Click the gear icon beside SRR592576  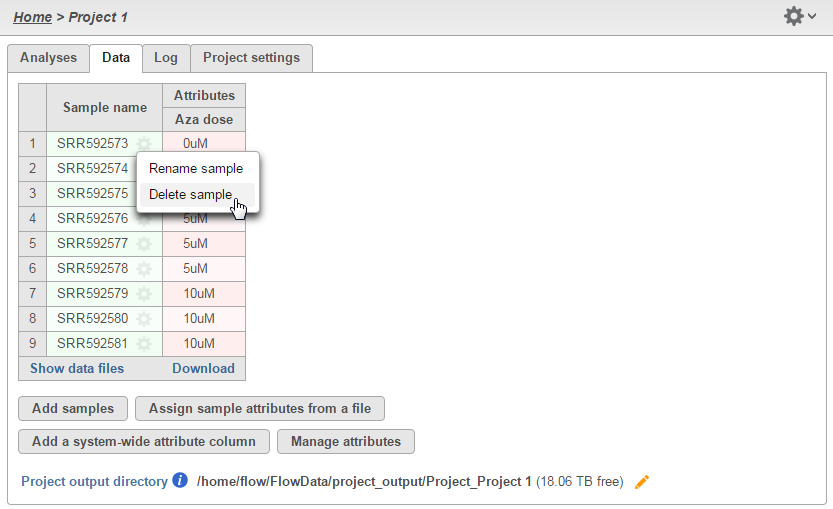144,219
